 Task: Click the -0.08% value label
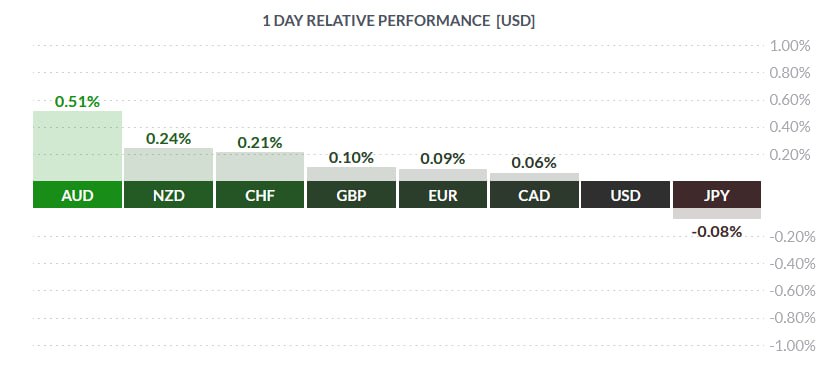click(x=717, y=231)
